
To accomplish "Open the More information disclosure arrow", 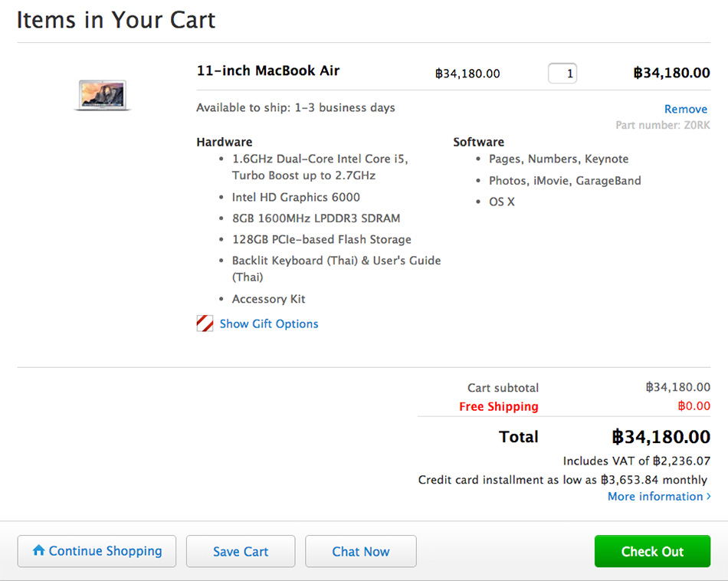I will click(706, 496).
